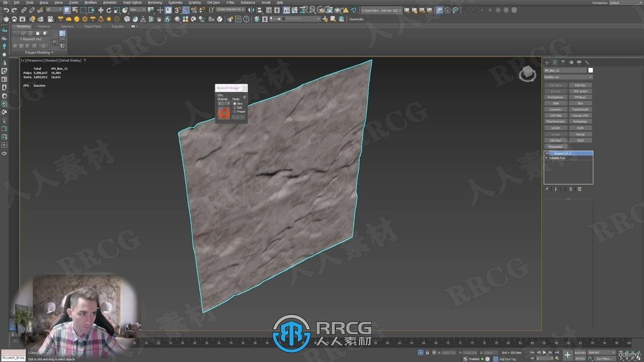
Task: Click the yellow sun light icon
Action: pyautogui.click(x=109, y=19)
